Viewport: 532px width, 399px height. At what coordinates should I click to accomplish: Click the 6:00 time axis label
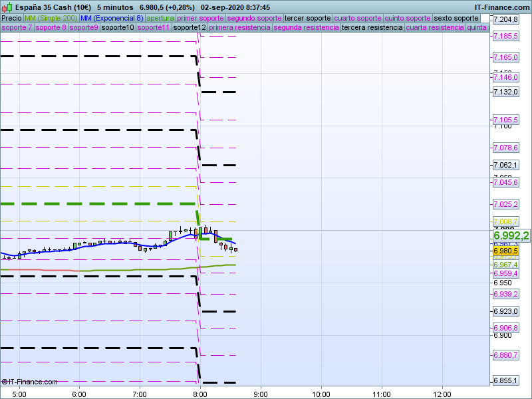pos(79,394)
